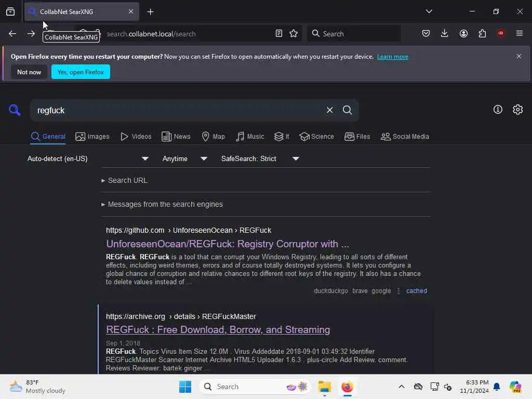Viewport: 532px width, 399px height.
Task: Switch to the Social Media tab
Action: coord(405,137)
